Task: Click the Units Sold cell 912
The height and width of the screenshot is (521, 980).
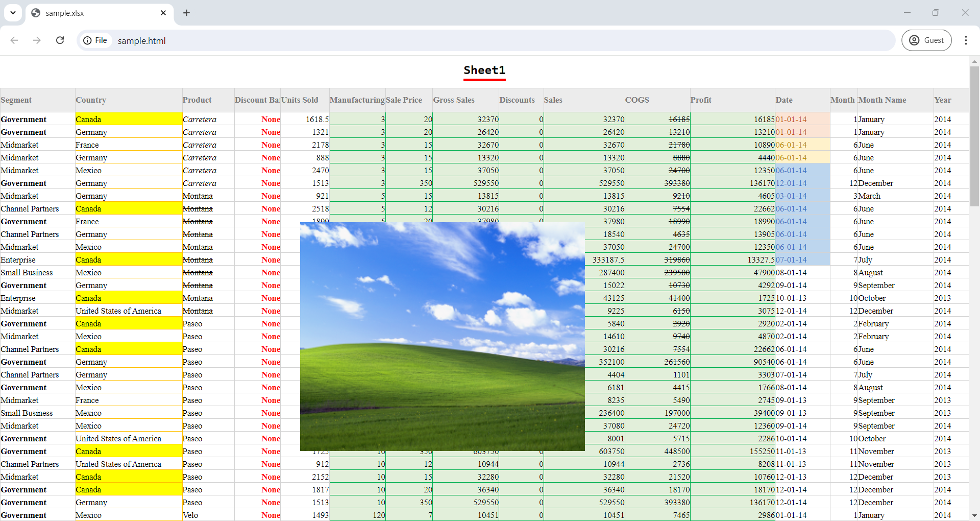Action: click(x=305, y=464)
